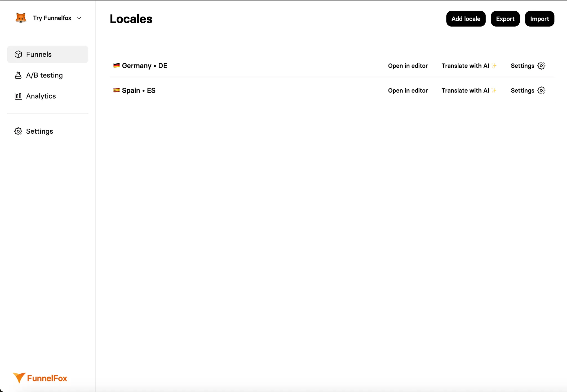The image size is (567, 392).
Task: Click the Germany row settings gear icon
Action: tap(541, 66)
